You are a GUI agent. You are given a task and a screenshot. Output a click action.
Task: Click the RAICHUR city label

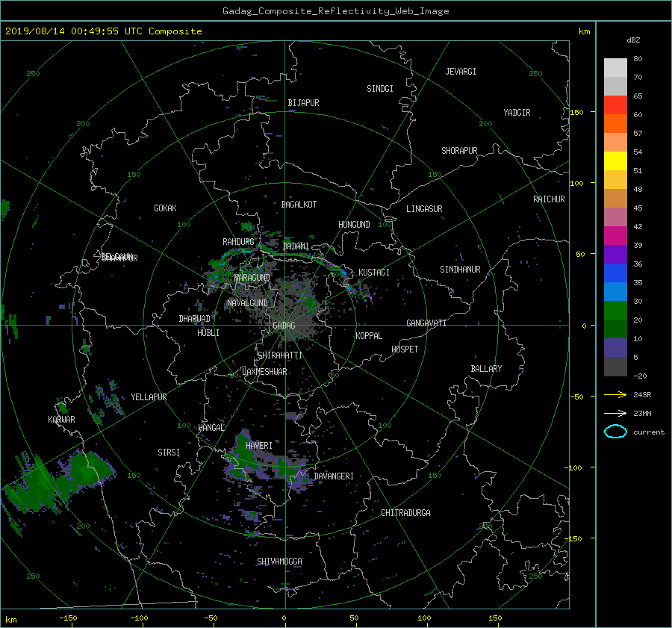coord(549,199)
